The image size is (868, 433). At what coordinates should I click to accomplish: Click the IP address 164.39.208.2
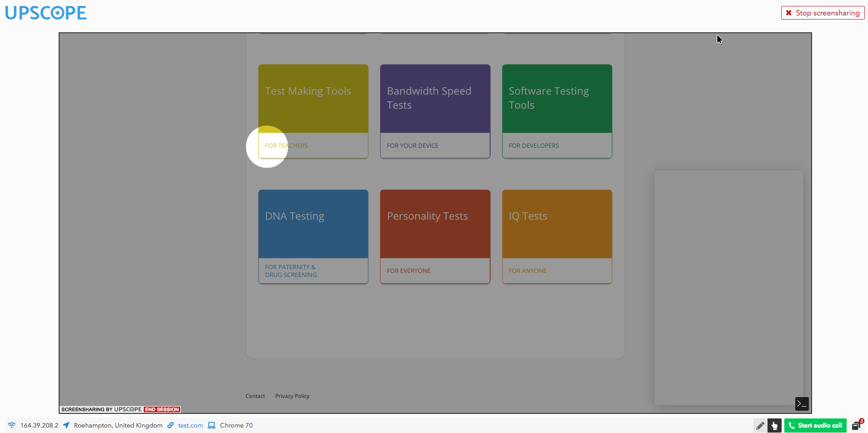[x=40, y=425]
